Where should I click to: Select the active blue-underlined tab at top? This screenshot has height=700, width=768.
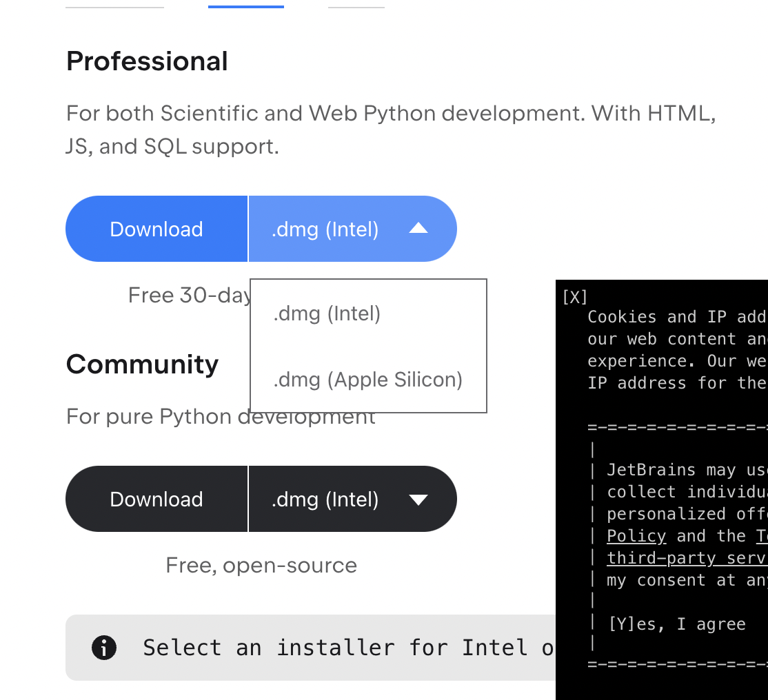point(246,7)
